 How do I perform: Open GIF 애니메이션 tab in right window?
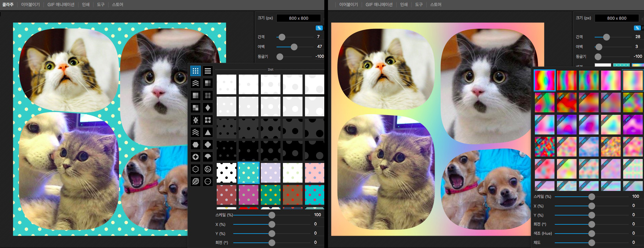tap(379, 5)
